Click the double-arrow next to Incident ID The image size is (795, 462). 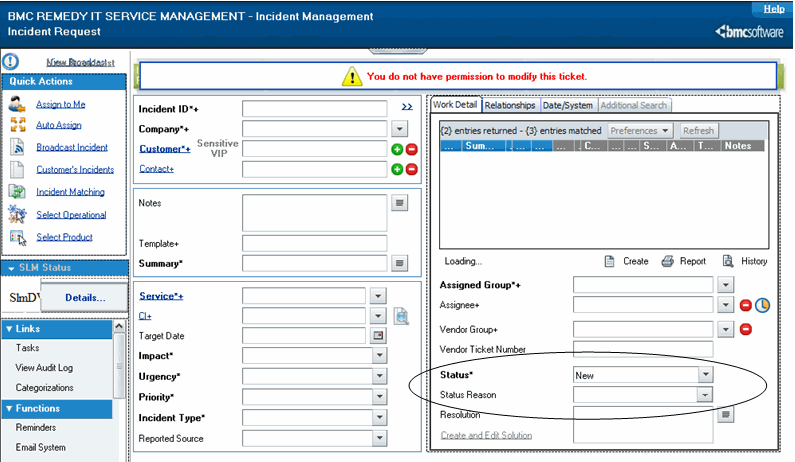pyautogui.click(x=407, y=106)
